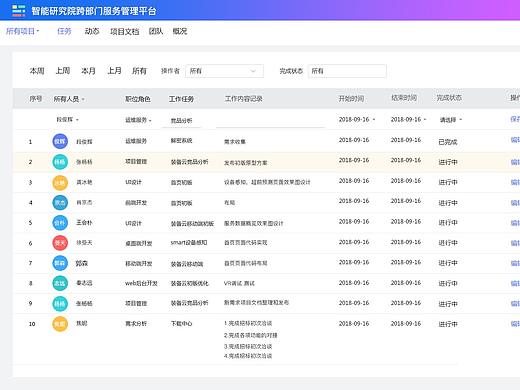Open the 运维服务 role dropdown in entry row
This screenshot has height=390, width=520.
138,120
